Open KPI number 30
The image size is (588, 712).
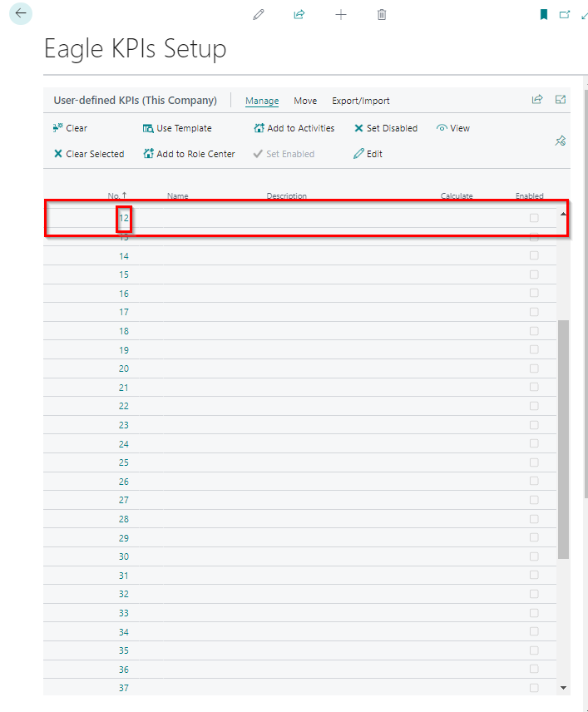[124, 556]
